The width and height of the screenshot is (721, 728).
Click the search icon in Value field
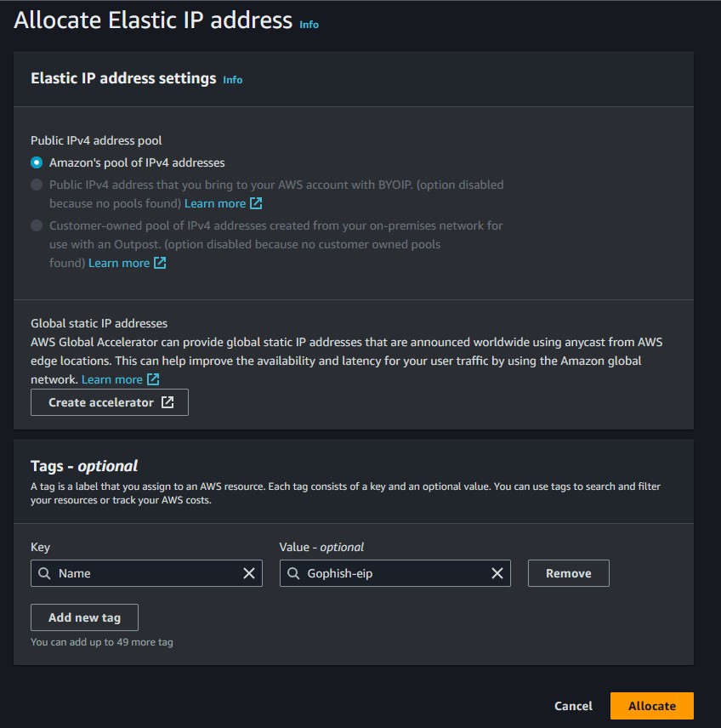click(293, 573)
